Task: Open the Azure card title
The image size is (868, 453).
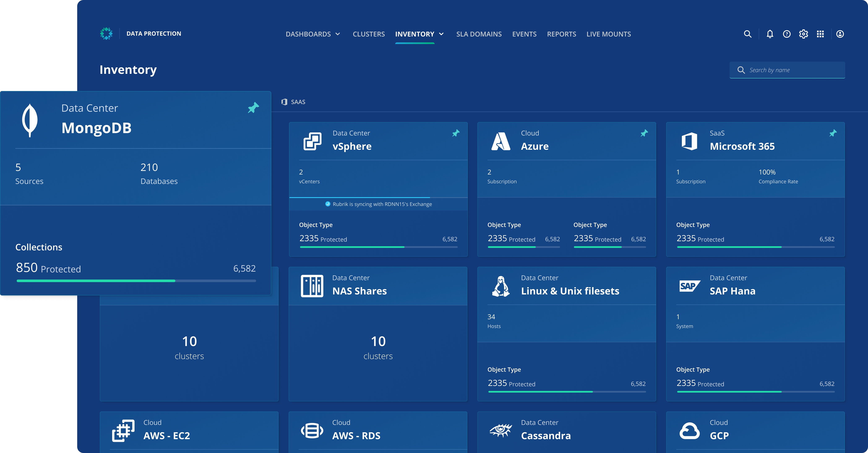Action: coord(534,146)
